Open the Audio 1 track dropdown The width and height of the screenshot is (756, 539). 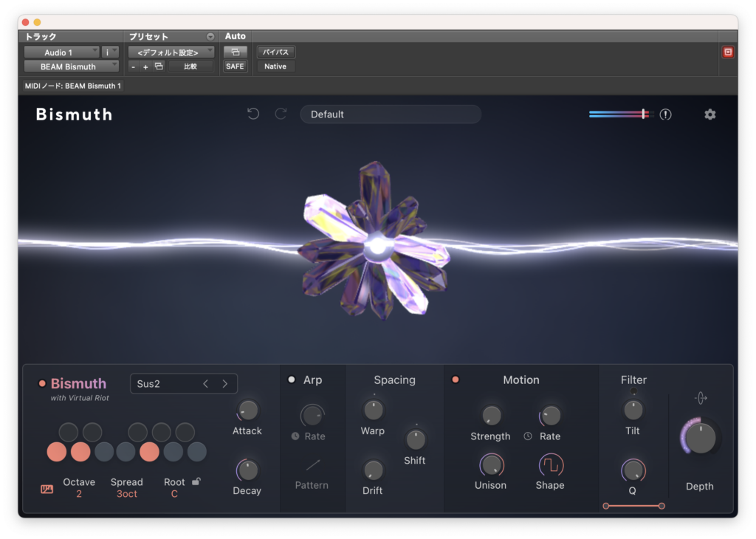pyautogui.click(x=62, y=52)
